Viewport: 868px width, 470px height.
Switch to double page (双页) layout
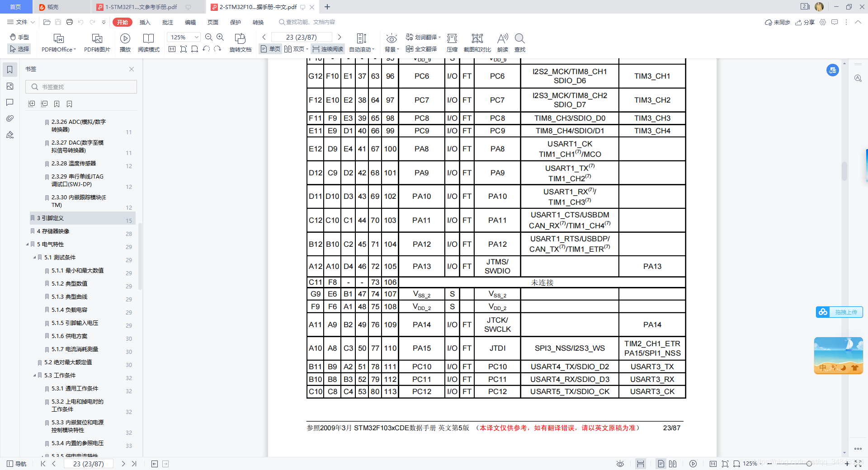coord(296,49)
